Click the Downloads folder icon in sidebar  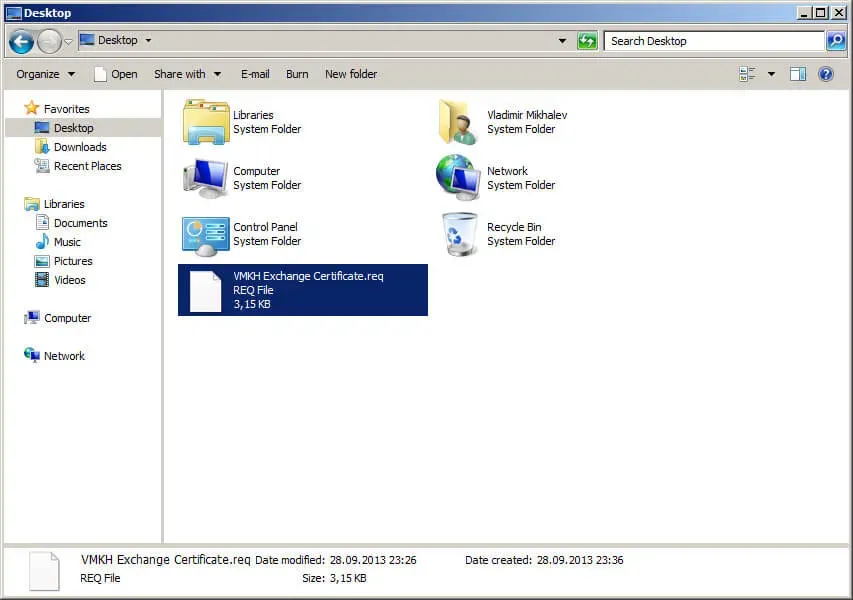click(x=42, y=146)
